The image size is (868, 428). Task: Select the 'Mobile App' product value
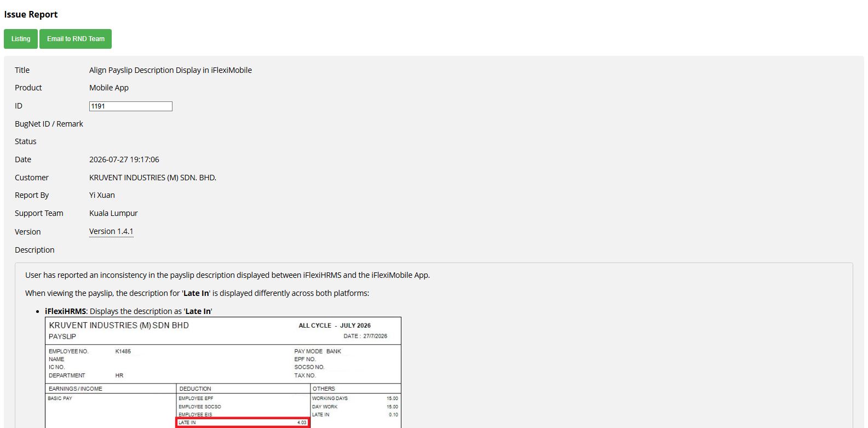(109, 88)
